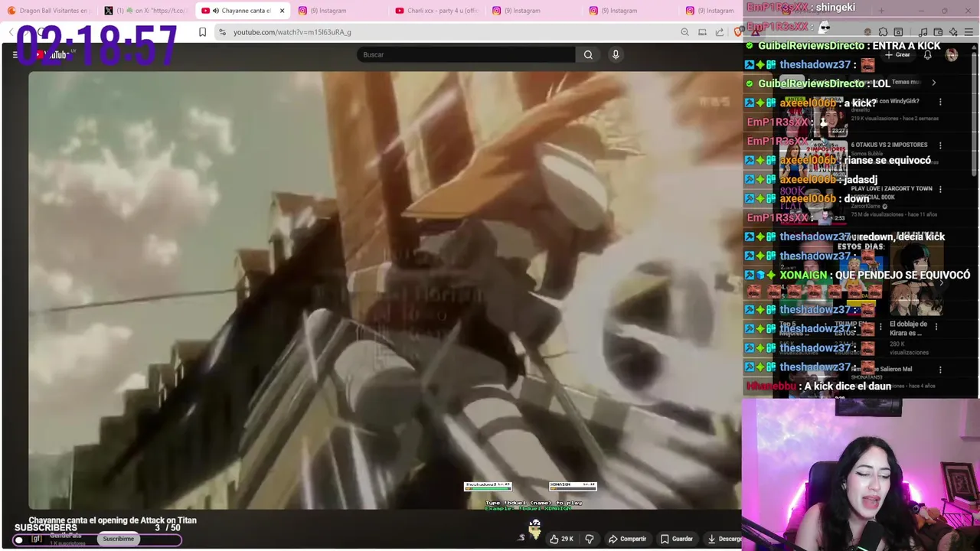This screenshot has height=551, width=980.
Task: Click the share page icon in address bar
Action: pyautogui.click(x=720, y=32)
